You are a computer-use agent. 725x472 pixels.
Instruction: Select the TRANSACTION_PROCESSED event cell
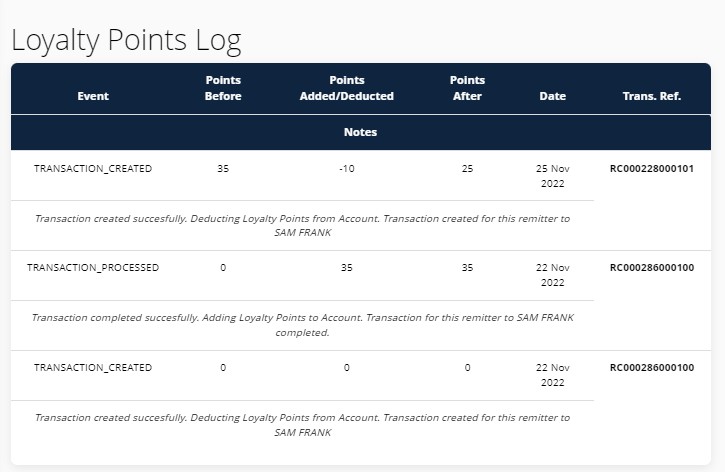click(x=93, y=267)
